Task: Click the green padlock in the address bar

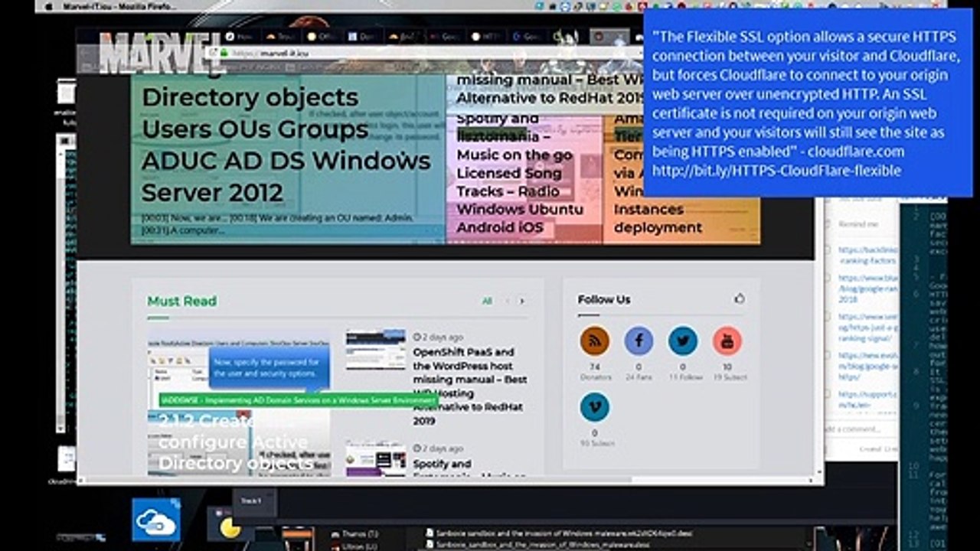Action: [224, 54]
